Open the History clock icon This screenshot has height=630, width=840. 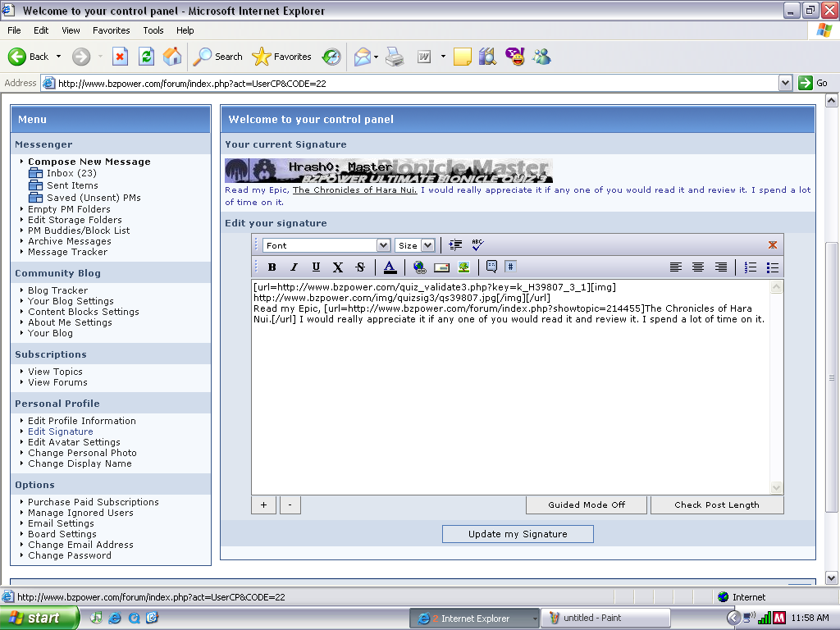pyautogui.click(x=331, y=57)
